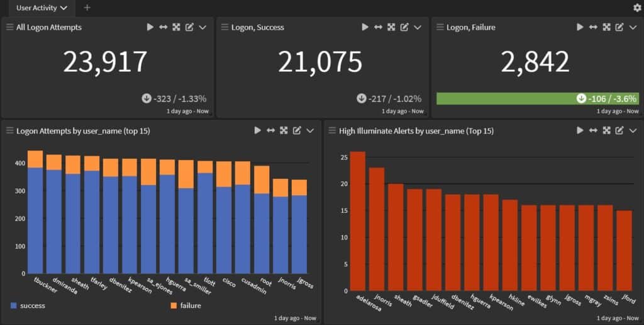Image resolution: width=644 pixels, height=325 pixels.
Task: Run the All Logon Attempts panel query
Action: tap(150, 27)
